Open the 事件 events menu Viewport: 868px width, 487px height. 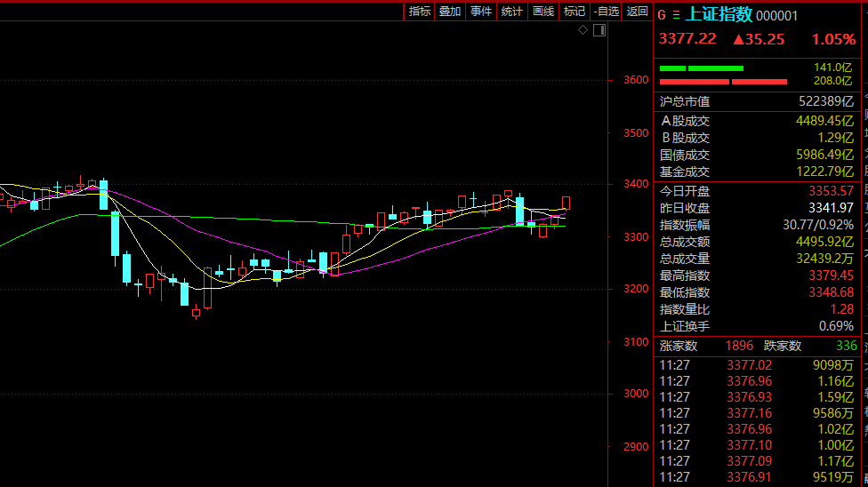pos(481,12)
